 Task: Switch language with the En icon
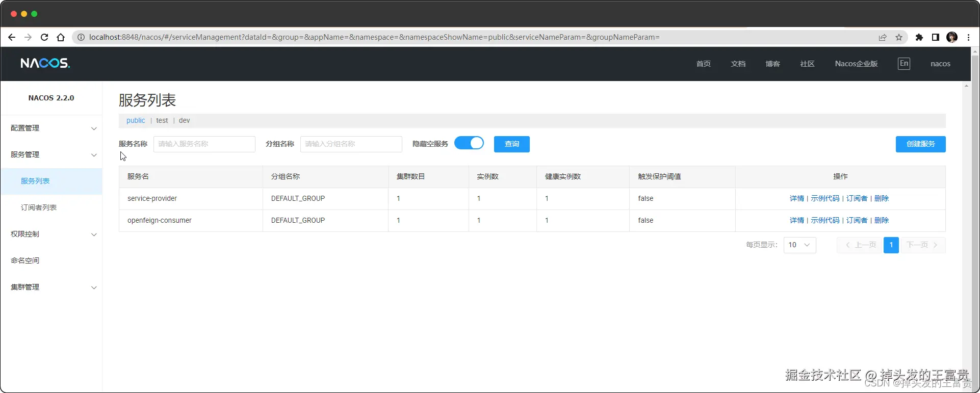coord(904,64)
